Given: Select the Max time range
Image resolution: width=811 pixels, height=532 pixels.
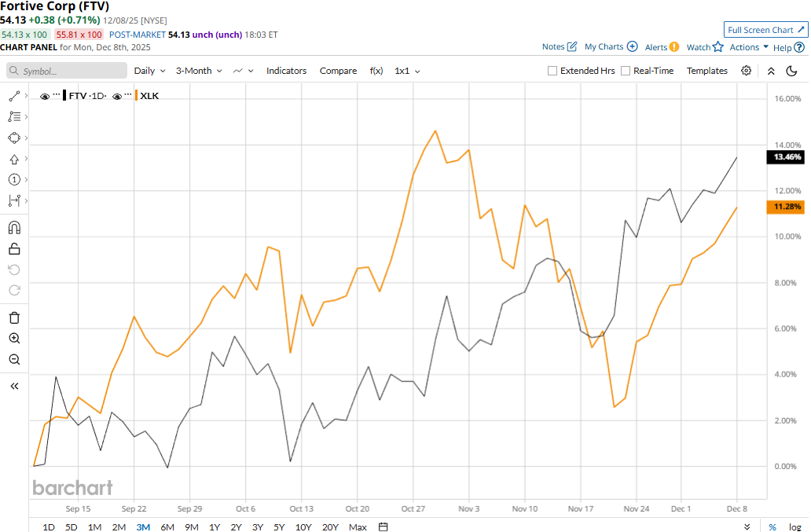Looking at the screenshot, I should point(358,526).
